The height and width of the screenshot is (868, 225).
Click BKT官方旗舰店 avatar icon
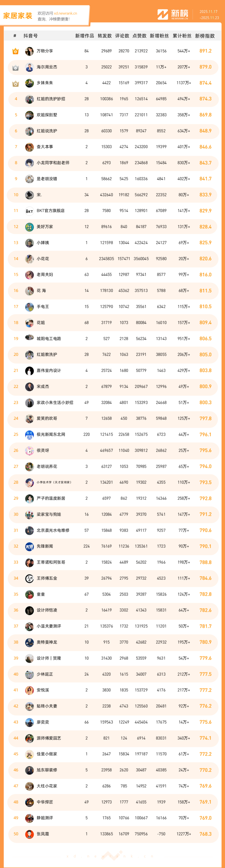pyautogui.click(x=29, y=211)
